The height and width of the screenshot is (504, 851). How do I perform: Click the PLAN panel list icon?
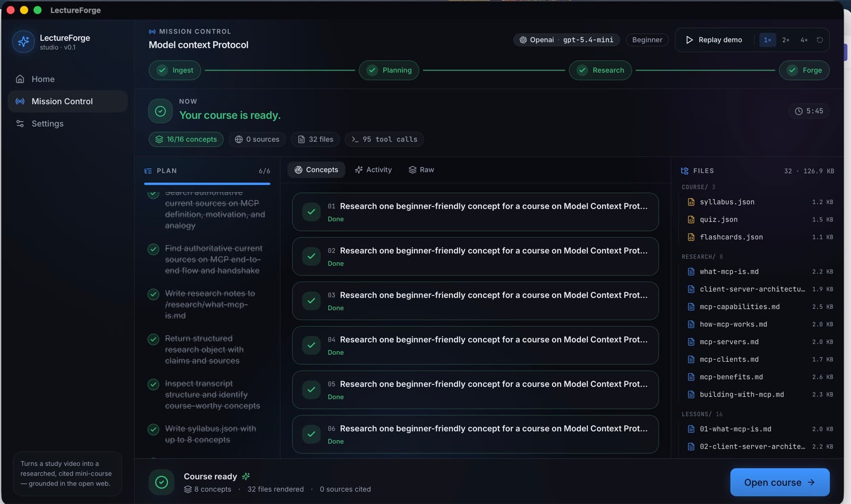[x=148, y=171]
